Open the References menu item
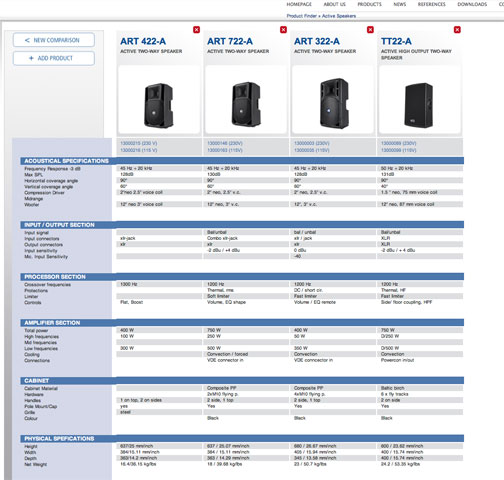The height and width of the screenshot is (480, 504). click(x=432, y=4)
